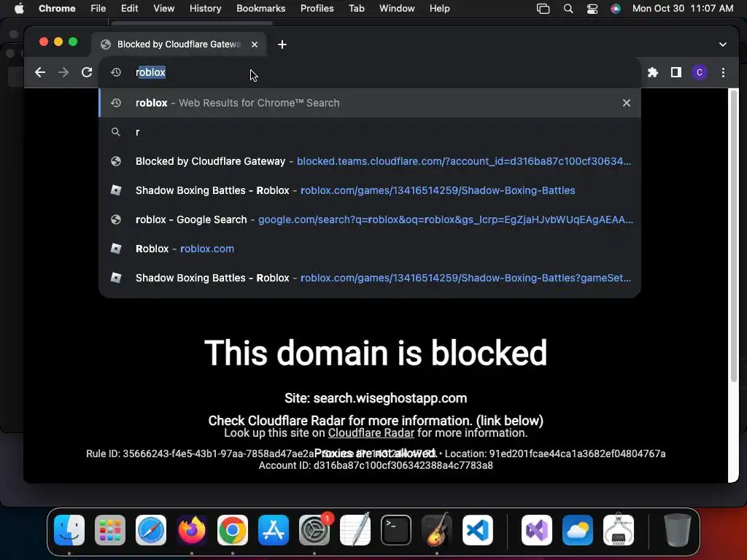
Task: Reload the page with refresh icon
Action: tap(87, 72)
